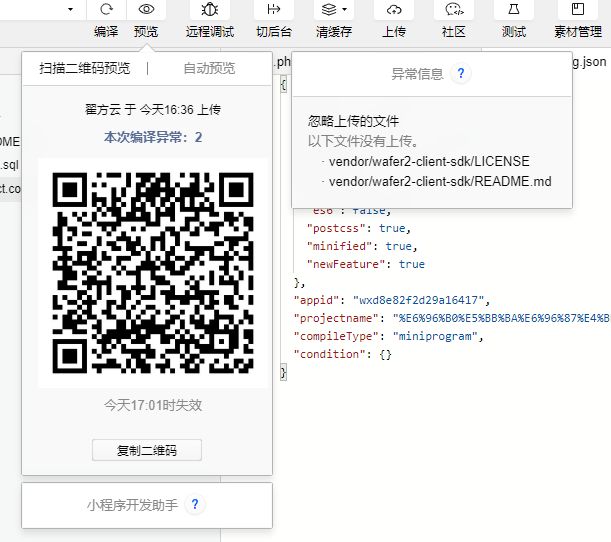Open the material management icon
611x542 pixels.
point(577,9)
